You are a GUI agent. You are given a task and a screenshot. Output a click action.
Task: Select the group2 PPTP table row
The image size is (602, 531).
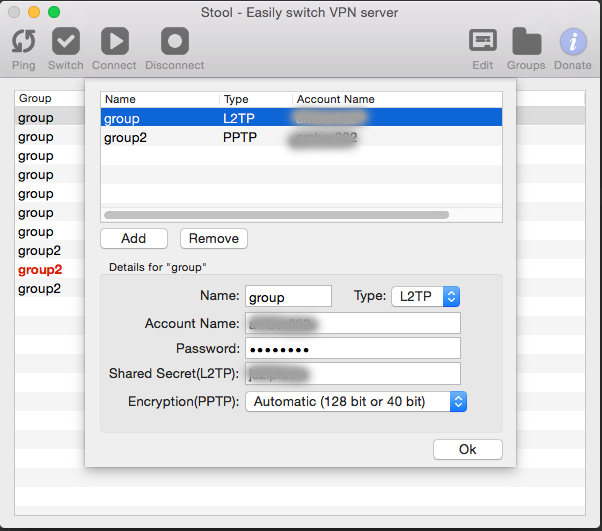coord(301,137)
